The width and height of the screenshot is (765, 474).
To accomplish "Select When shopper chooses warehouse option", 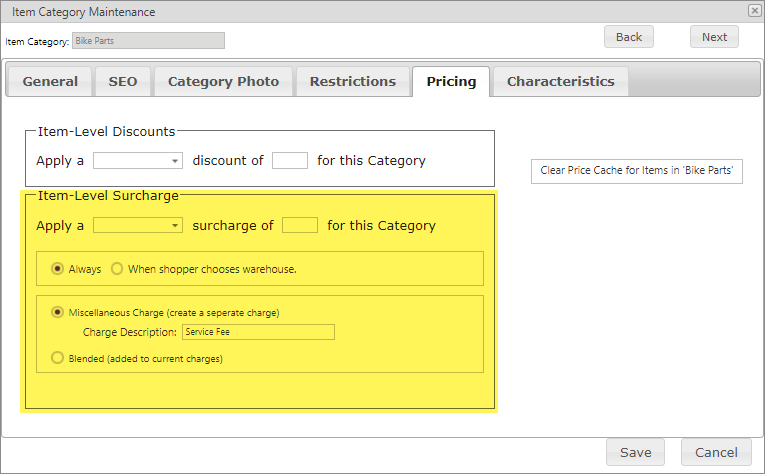I will point(117,269).
